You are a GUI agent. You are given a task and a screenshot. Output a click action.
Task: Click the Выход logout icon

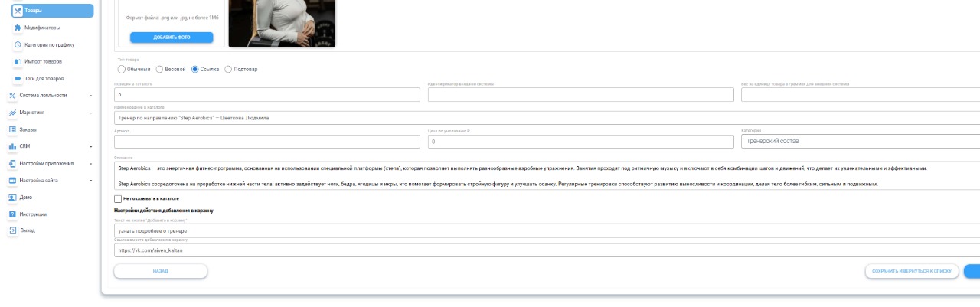[12, 230]
